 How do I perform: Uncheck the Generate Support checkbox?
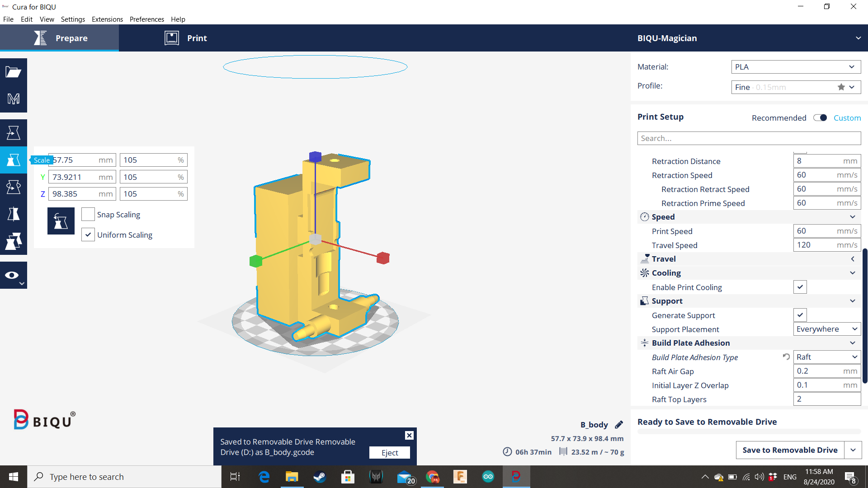pos(800,315)
